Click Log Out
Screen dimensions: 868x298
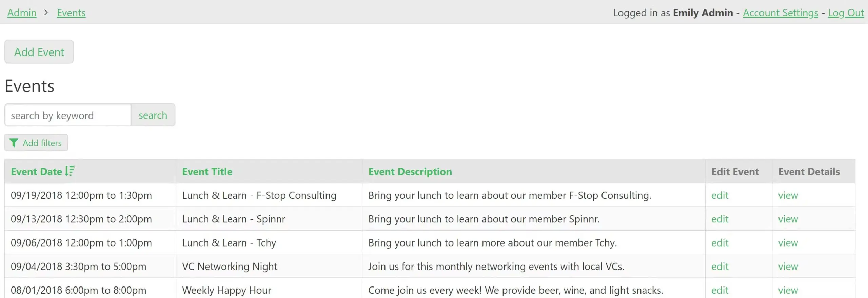pyautogui.click(x=846, y=13)
